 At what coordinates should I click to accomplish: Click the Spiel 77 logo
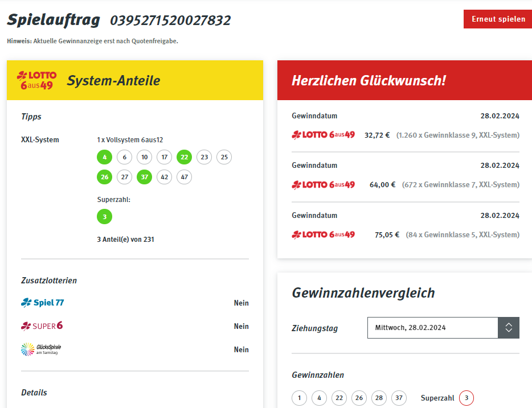42,302
